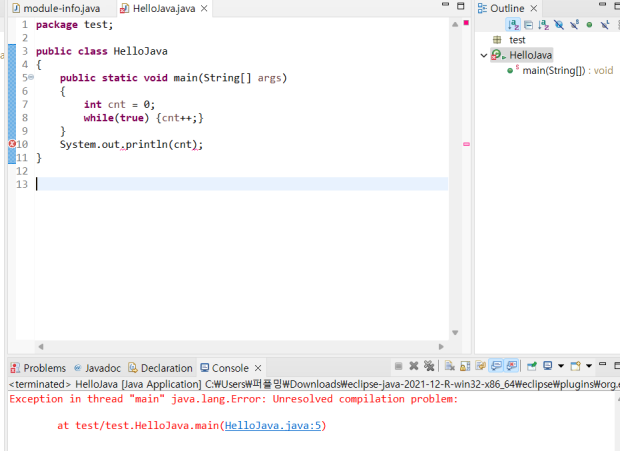620x451 pixels.
Task: Click the Scroll Lock icon in Console
Action: tap(465, 367)
